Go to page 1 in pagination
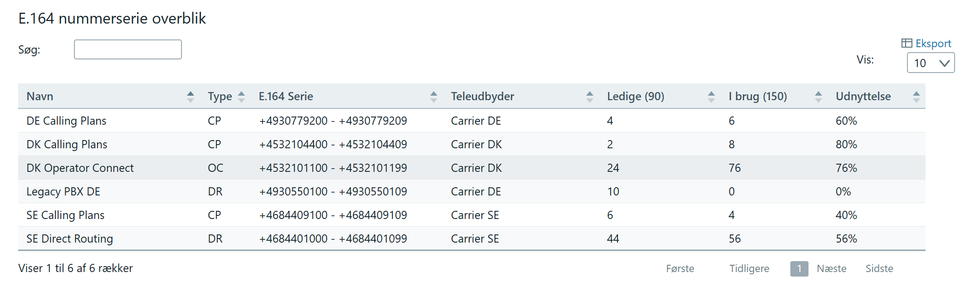This screenshot has height=292, width=980. point(799,269)
